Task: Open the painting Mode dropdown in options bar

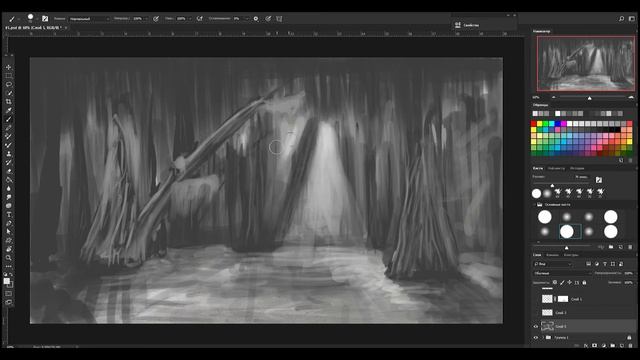Action: pos(89,19)
